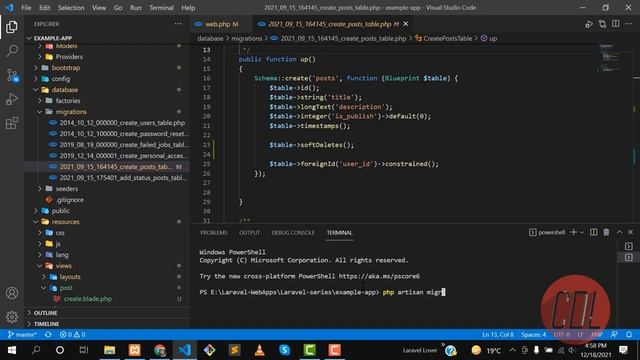Open the Selection menu
The image size is (640, 360).
(x=71, y=7)
